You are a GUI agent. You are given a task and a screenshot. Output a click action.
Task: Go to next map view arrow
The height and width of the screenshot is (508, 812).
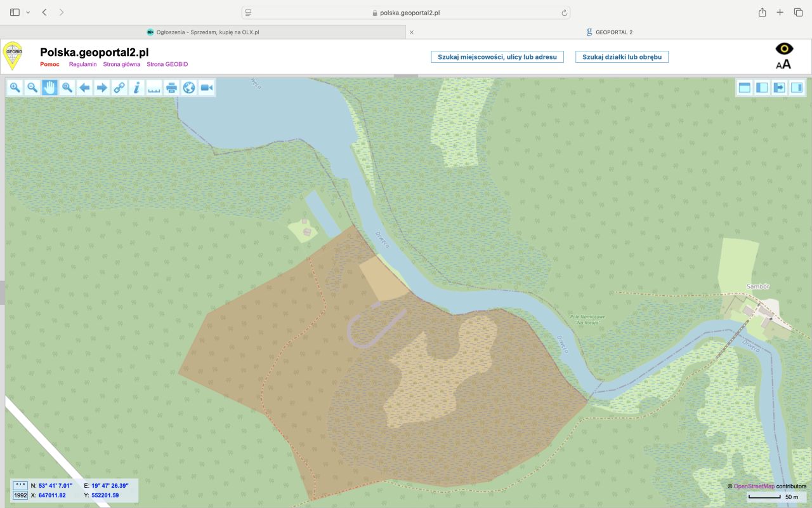[x=101, y=88]
